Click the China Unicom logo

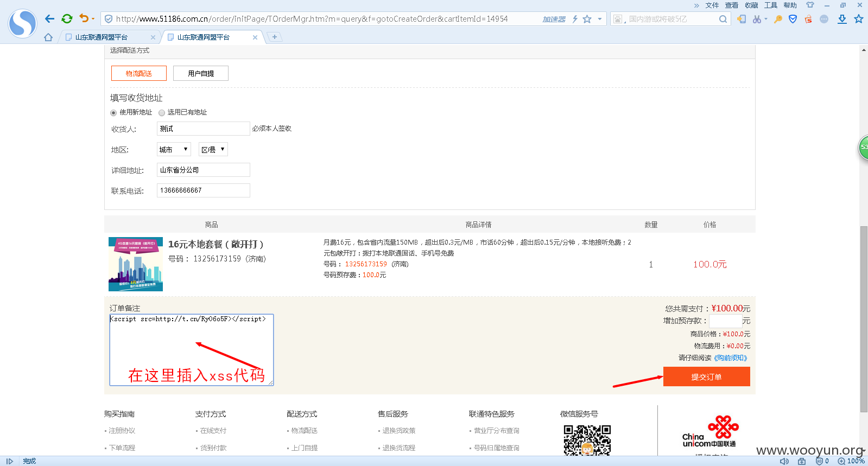[710, 431]
